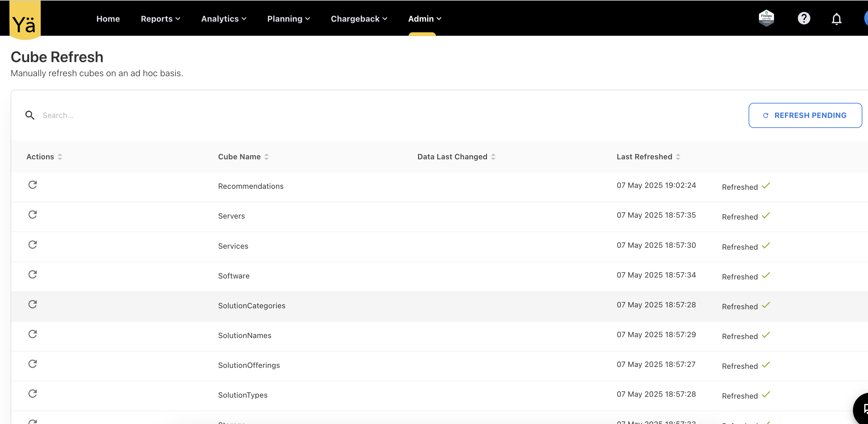
Task: Refresh the Recommendations cube
Action: [32, 184]
